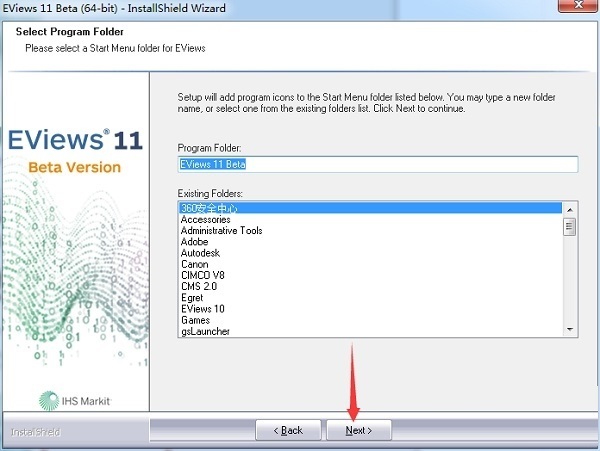This screenshot has width=600, height=451.
Task: Click the Next button
Action: click(x=359, y=430)
